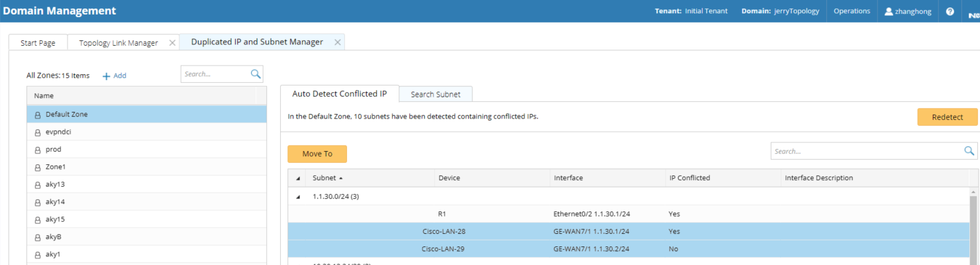
Task: Collapse all groups via header triangle
Action: point(297,178)
